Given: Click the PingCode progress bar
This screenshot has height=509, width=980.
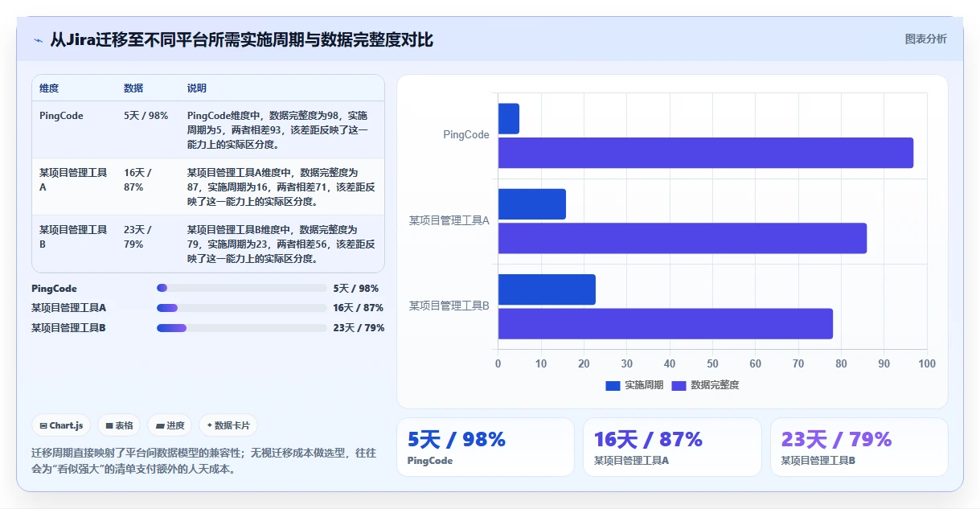Looking at the screenshot, I should [241, 288].
